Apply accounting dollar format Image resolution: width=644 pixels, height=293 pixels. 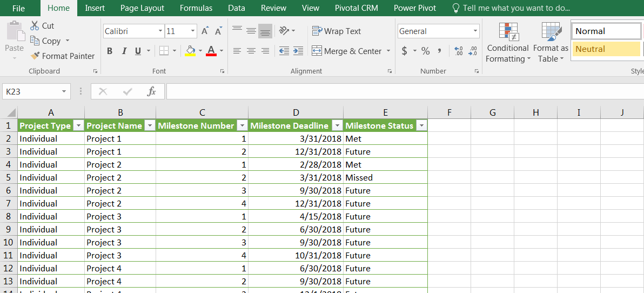coord(405,51)
